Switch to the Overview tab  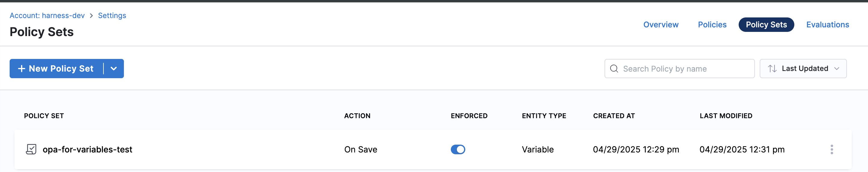(x=660, y=25)
